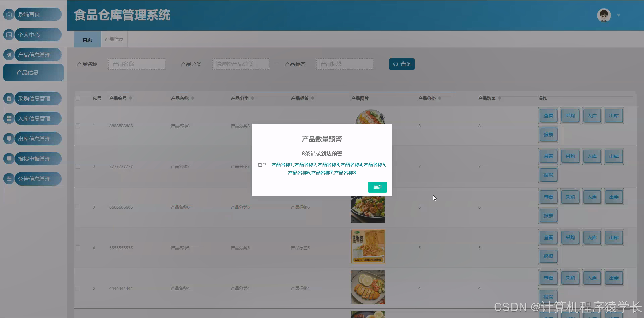Click the monitor icon beside 报损申报管理
644x318 pixels.
pos(9,159)
